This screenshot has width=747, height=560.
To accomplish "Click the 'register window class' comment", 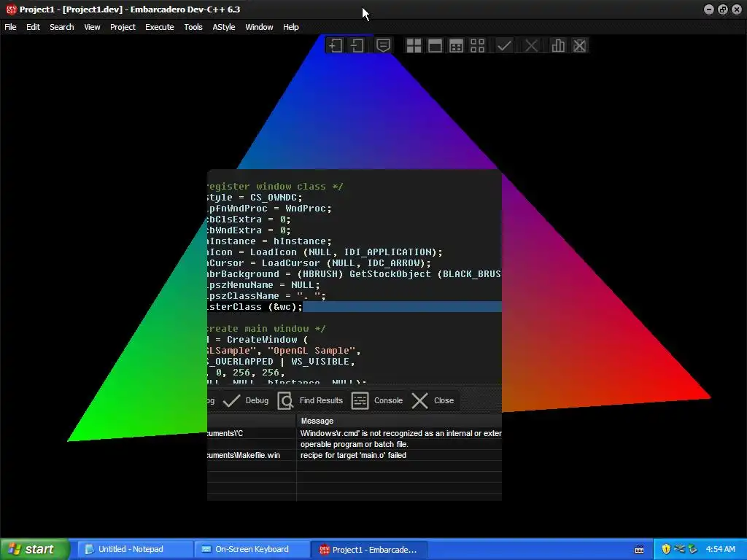I will [x=275, y=187].
